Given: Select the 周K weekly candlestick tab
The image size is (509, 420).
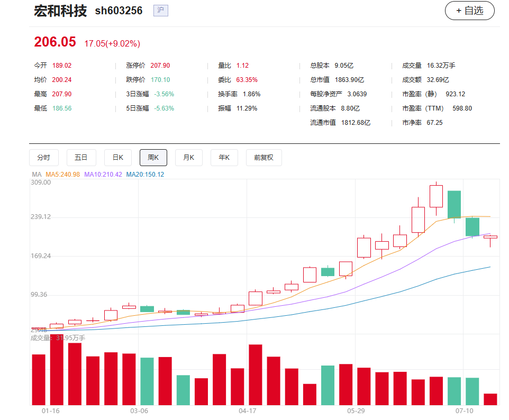Looking at the screenshot, I should [153, 158].
